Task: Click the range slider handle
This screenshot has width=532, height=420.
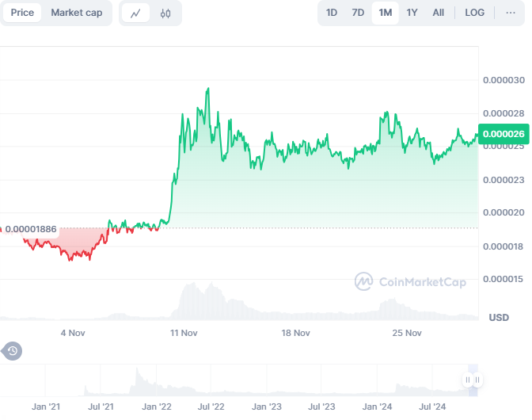Action: click(473, 380)
